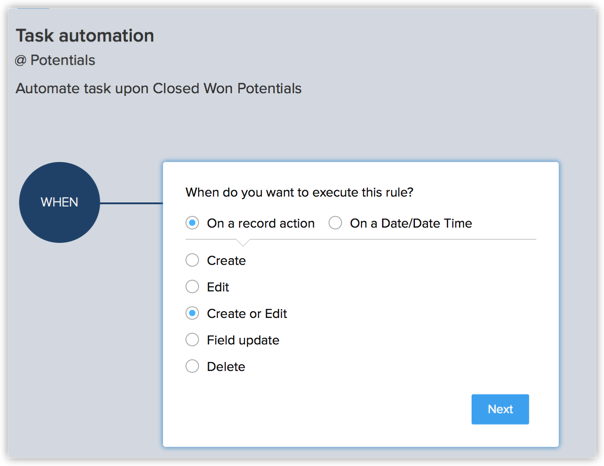Select the 'On a record action' radio button
The width and height of the screenshot is (604, 466).
(x=193, y=223)
